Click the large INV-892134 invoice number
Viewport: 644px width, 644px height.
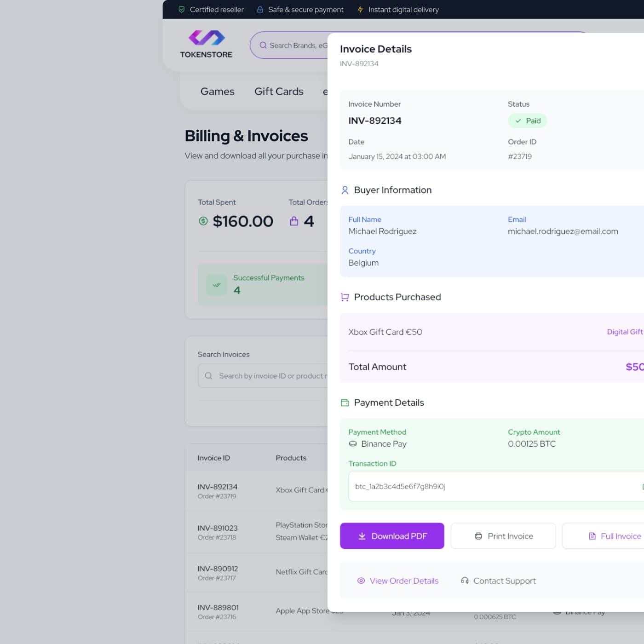pos(375,121)
